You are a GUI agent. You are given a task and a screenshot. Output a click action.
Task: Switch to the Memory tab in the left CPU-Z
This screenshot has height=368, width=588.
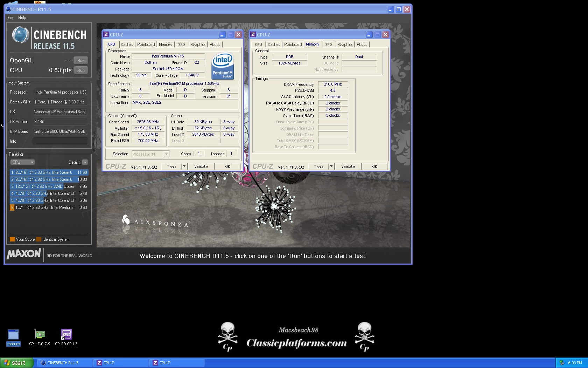click(x=166, y=45)
